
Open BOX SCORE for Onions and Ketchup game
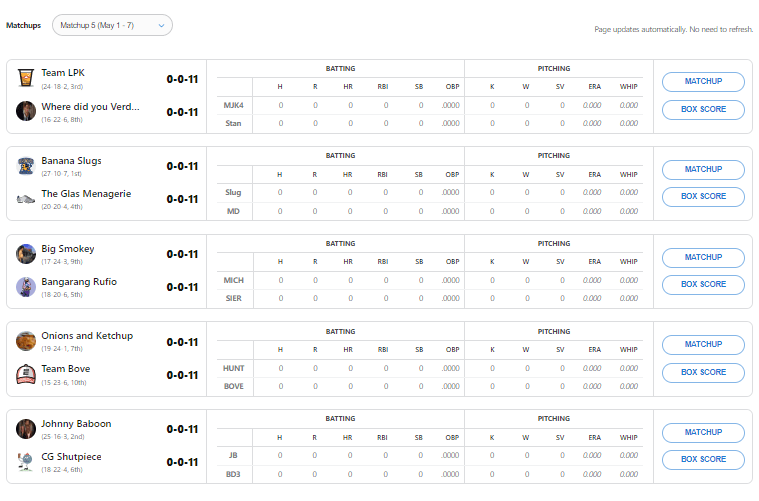pyautogui.click(x=703, y=372)
